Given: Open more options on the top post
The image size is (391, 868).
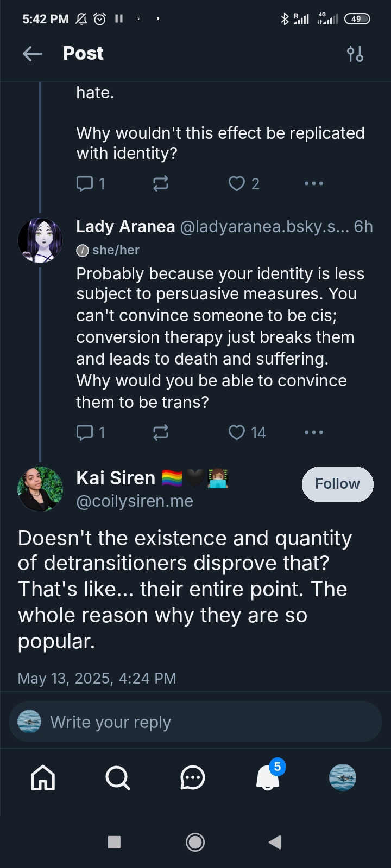Looking at the screenshot, I should tap(314, 183).
